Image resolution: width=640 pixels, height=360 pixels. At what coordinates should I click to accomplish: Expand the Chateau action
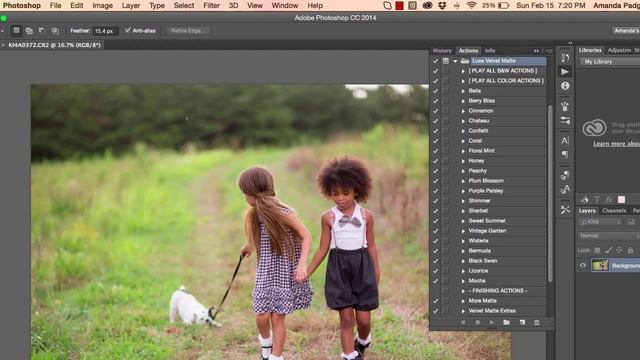[x=463, y=121]
